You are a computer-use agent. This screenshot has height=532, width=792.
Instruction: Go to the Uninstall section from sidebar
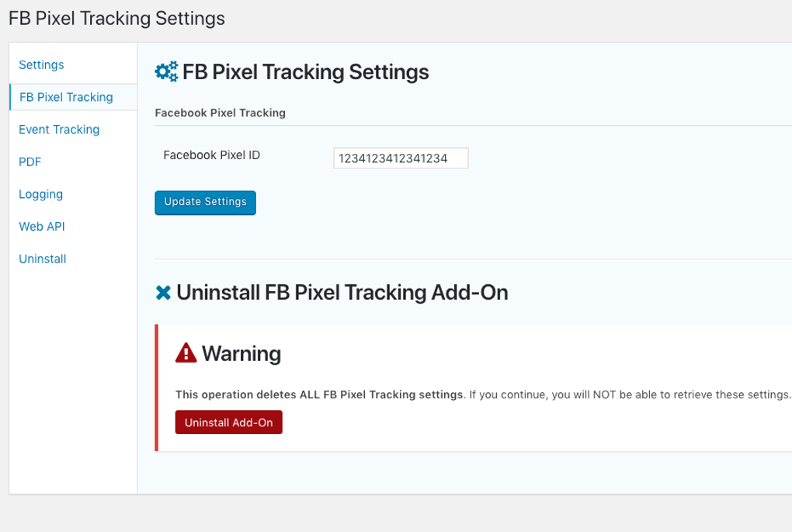point(42,259)
